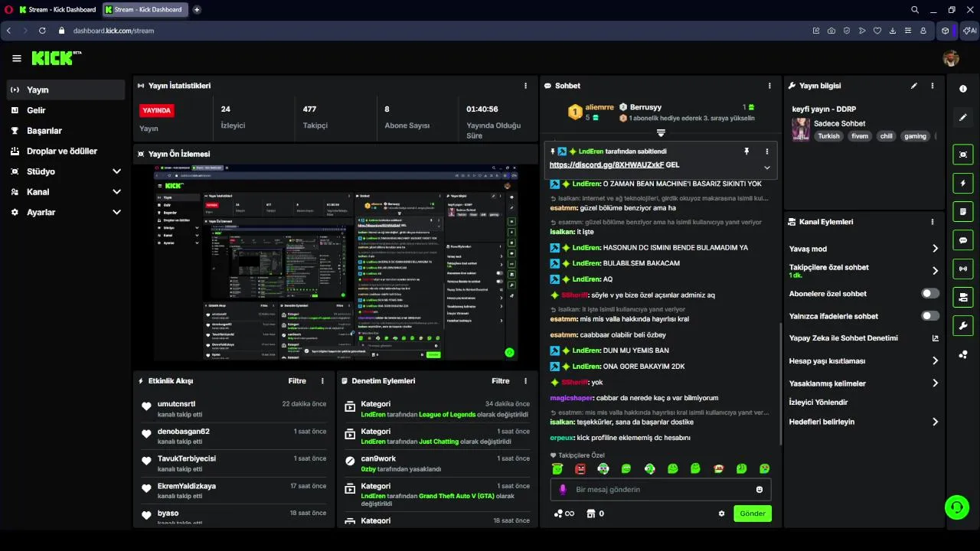Open the Yasaklanmış kelimeler options arrow
The height and width of the screenshot is (551, 980).
coord(935,383)
